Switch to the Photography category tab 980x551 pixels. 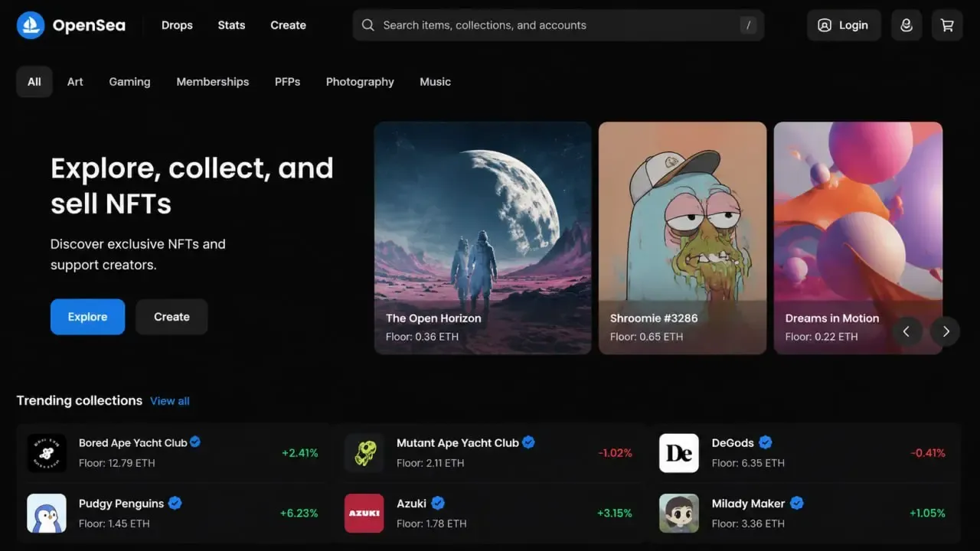(x=360, y=82)
